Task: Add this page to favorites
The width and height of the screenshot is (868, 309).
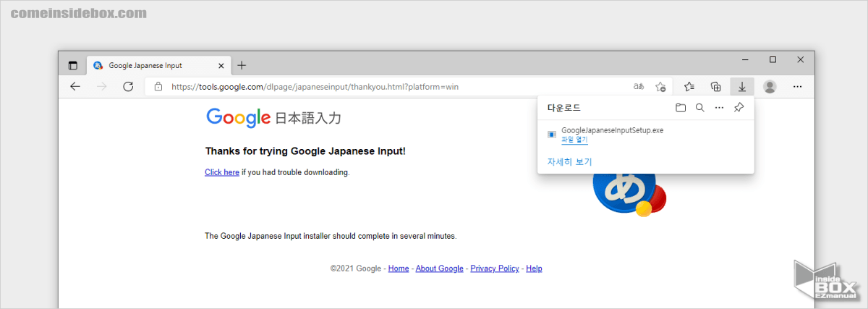Action: 660,87
